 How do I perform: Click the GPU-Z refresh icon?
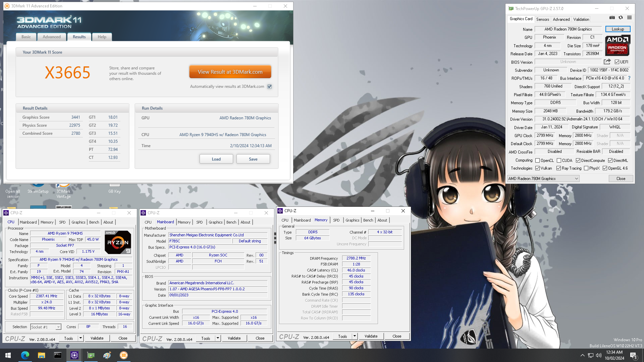621,18
